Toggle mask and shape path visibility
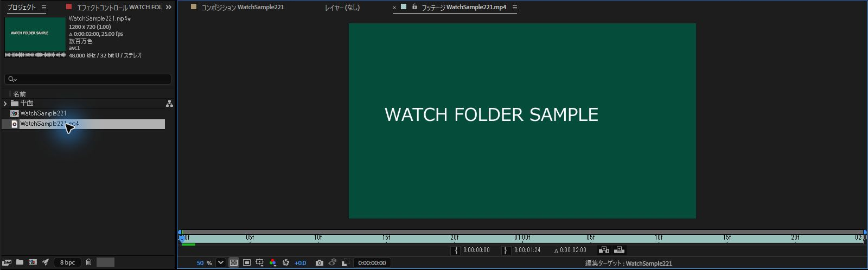The width and height of the screenshot is (868, 270). click(247, 263)
